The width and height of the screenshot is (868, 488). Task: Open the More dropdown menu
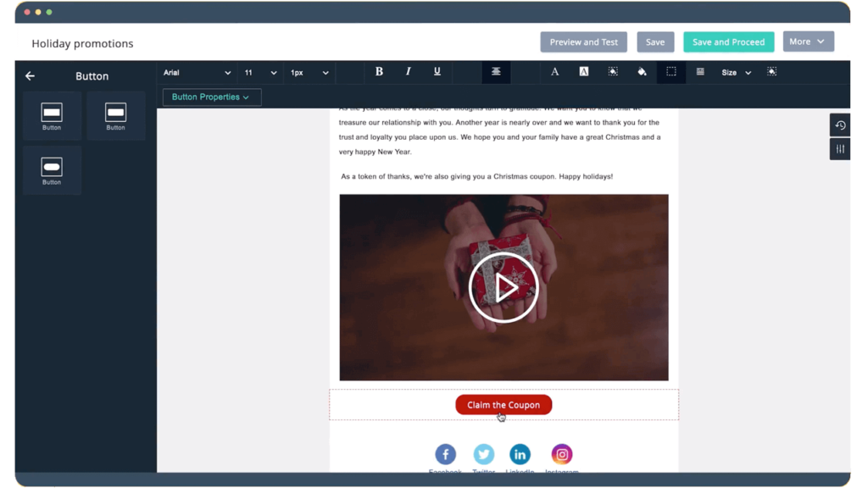click(x=808, y=42)
